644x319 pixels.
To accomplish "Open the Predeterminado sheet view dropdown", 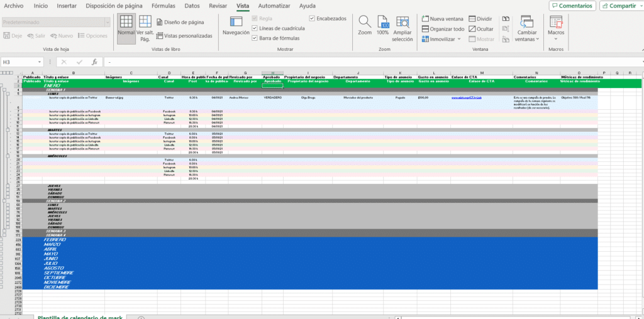I will tap(108, 22).
